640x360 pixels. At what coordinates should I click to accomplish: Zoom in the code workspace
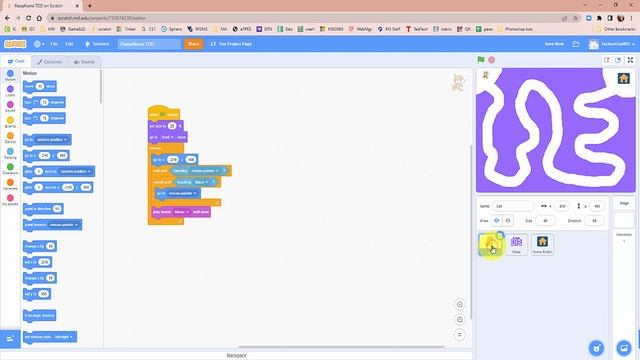coord(460,304)
